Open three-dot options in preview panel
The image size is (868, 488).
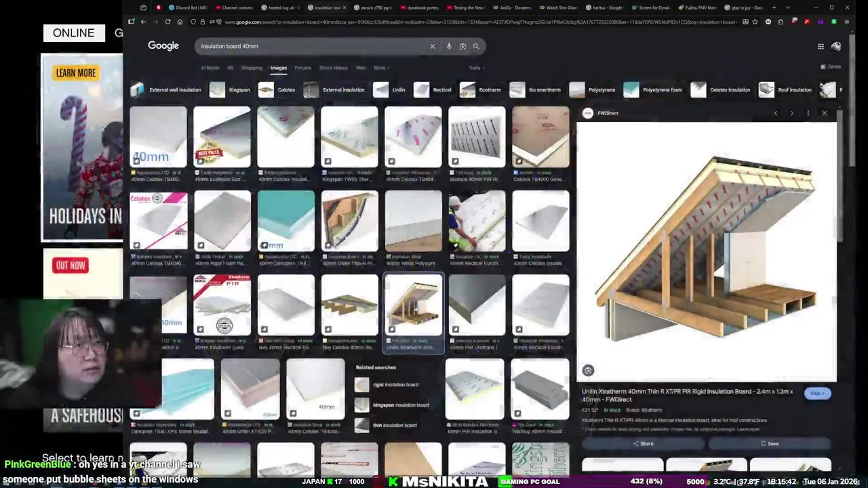click(x=808, y=113)
